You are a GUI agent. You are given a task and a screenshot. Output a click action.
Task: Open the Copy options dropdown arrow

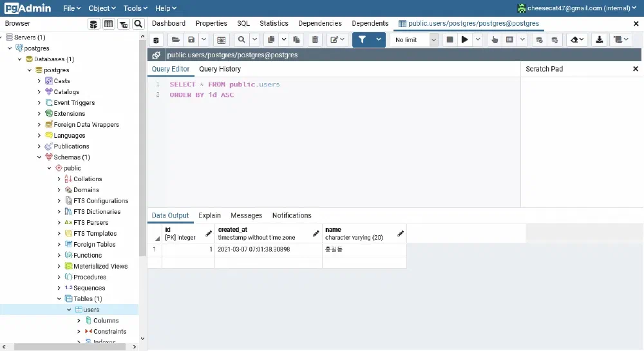coord(284,40)
